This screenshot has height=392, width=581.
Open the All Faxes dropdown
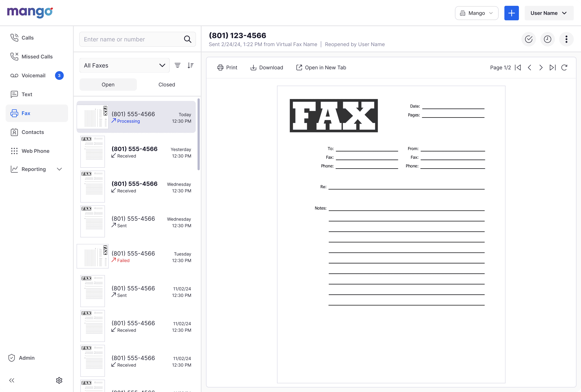coord(125,66)
